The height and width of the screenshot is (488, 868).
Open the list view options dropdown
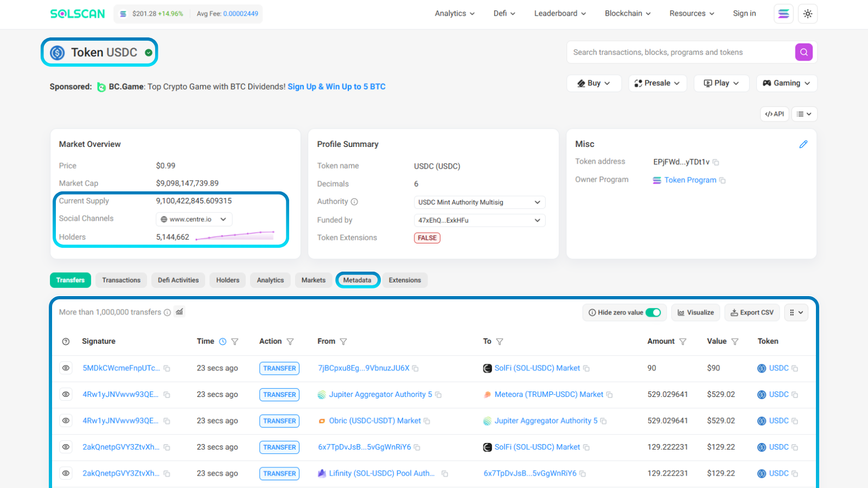click(805, 114)
